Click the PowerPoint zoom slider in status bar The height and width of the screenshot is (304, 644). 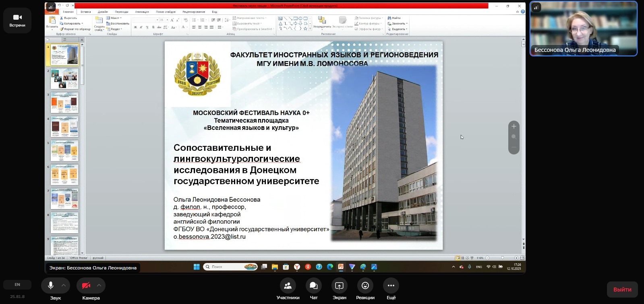coord(502,258)
